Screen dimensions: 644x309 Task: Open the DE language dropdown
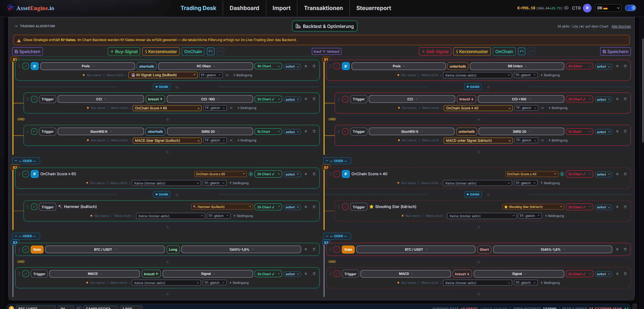pyautogui.click(x=608, y=8)
